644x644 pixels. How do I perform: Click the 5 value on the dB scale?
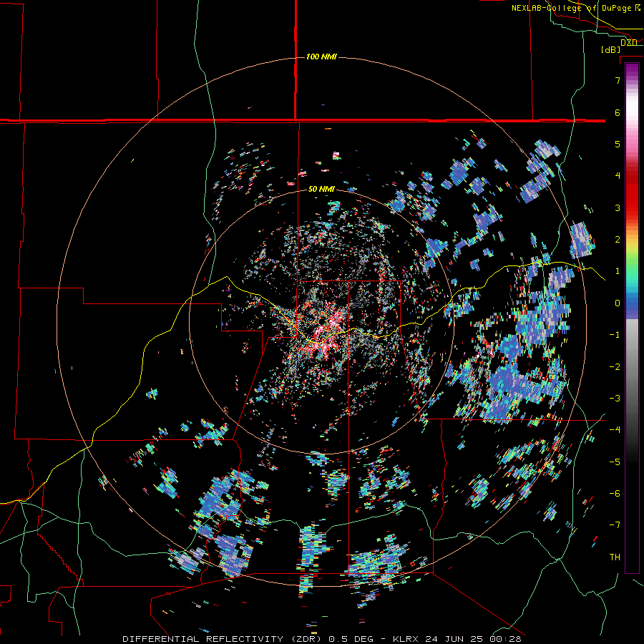click(x=618, y=144)
